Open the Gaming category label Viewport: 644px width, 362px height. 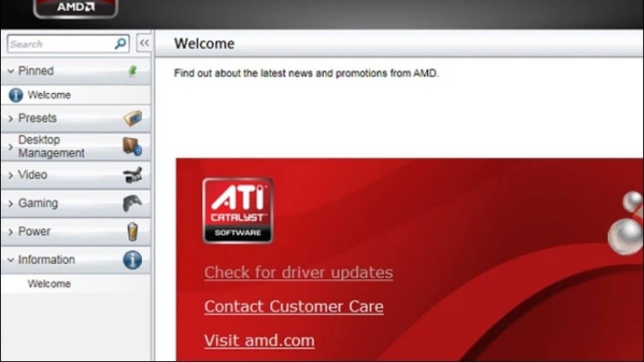point(38,203)
